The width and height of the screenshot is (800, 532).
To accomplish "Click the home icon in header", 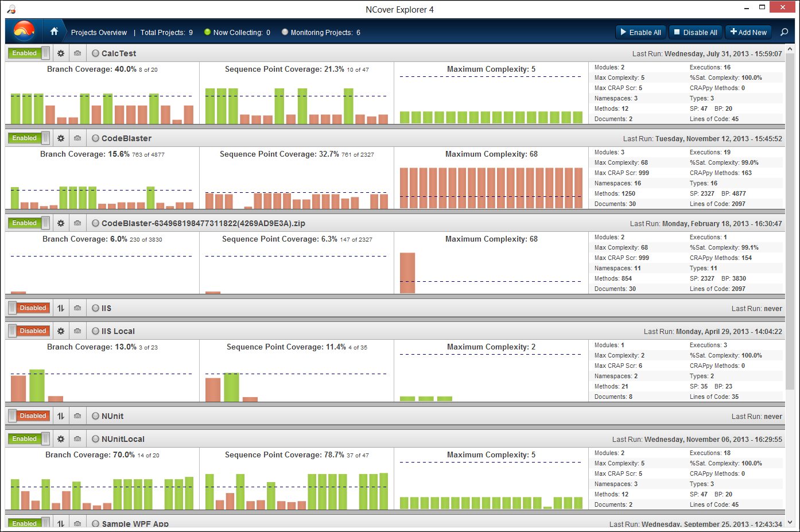I will pyautogui.click(x=54, y=32).
